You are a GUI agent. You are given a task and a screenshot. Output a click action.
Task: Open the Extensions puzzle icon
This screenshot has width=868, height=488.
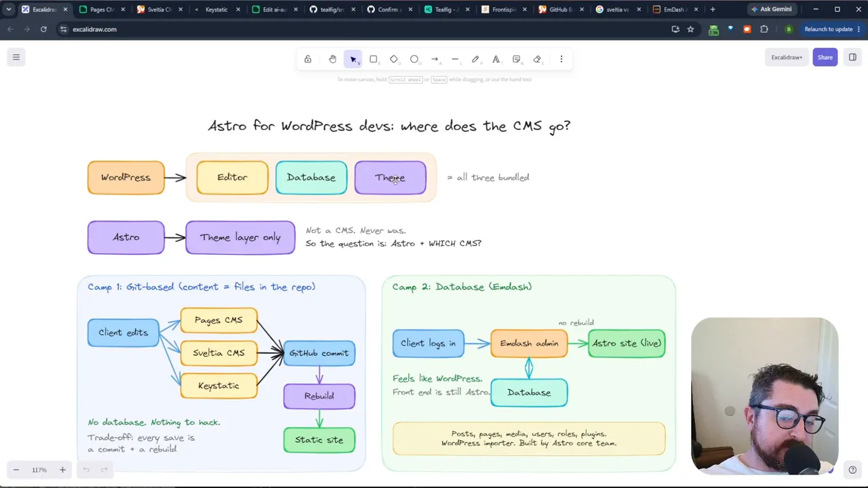(764, 29)
